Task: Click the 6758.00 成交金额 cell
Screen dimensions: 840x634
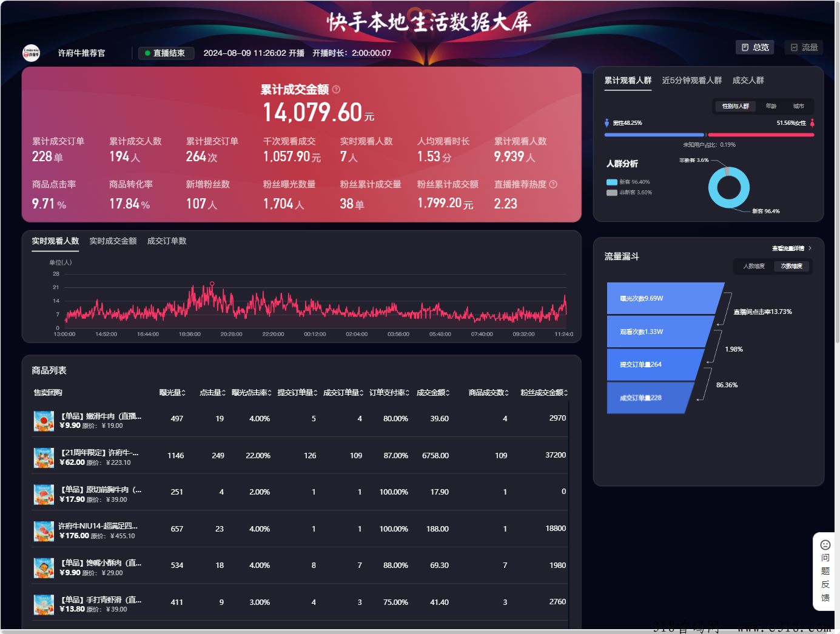Action: point(435,456)
